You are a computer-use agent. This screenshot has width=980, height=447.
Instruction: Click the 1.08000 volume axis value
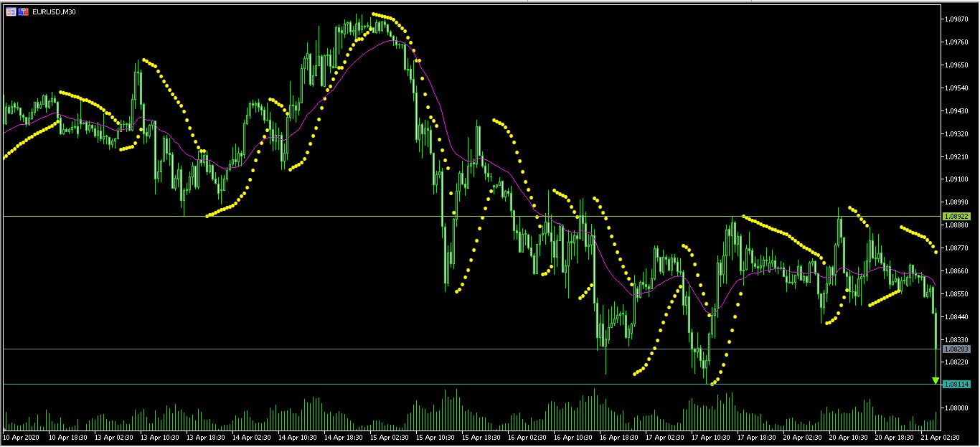[957, 408]
